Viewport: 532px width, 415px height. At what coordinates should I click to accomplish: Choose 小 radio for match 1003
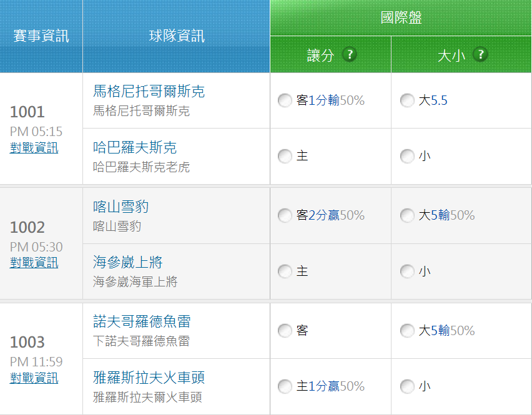click(x=407, y=387)
